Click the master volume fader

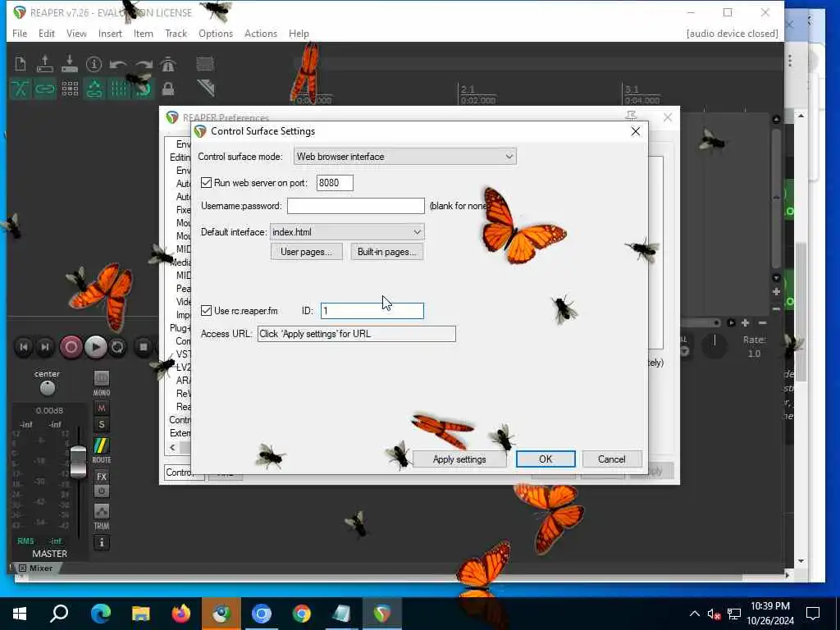(x=78, y=461)
